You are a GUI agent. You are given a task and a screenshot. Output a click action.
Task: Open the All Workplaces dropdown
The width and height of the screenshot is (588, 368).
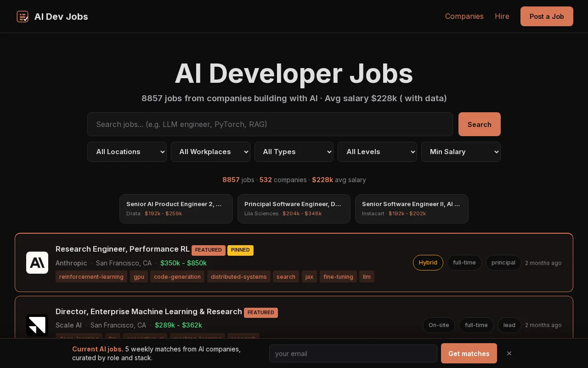[x=210, y=152]
